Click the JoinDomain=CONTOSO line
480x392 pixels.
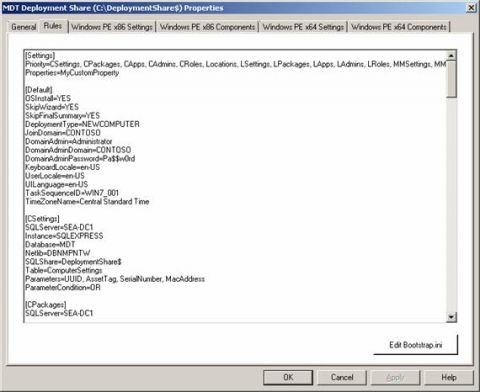click(x=63, y=133)
